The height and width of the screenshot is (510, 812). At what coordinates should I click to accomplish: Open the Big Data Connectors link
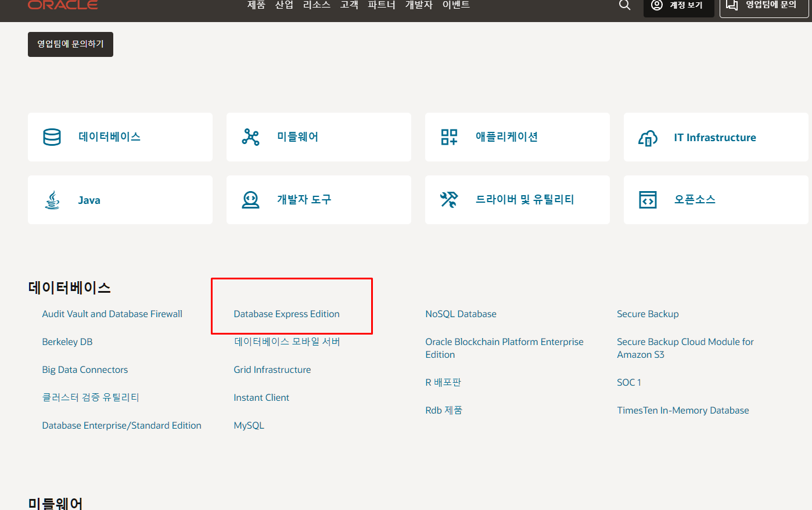point(85,369)
